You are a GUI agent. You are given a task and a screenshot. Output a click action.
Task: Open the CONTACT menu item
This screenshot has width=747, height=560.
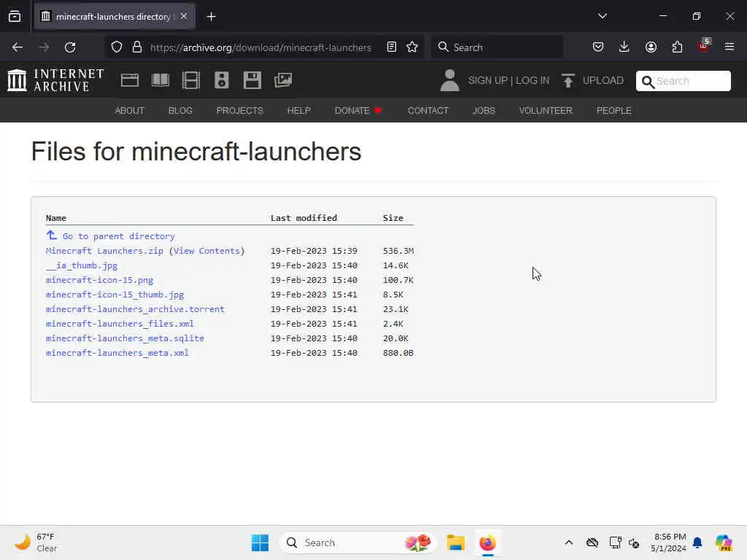click(x=427, y=111)
